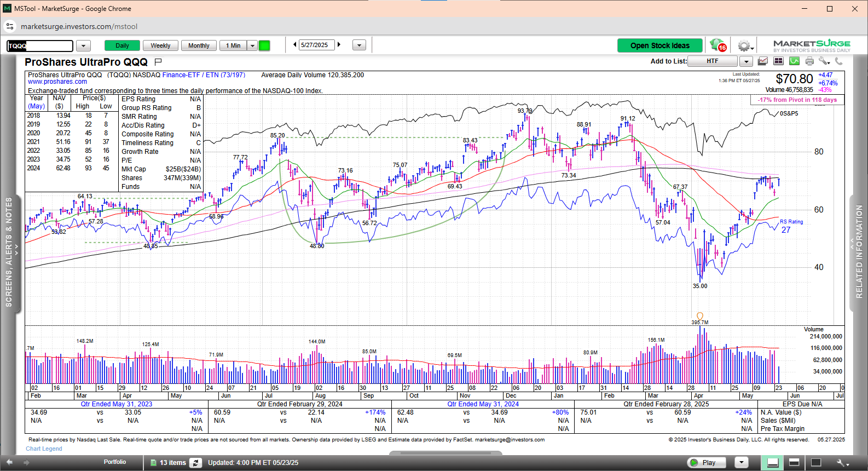868x471 pixels.
Task: Click the 5/27/2025 date field
Action: tap(316, 45)
